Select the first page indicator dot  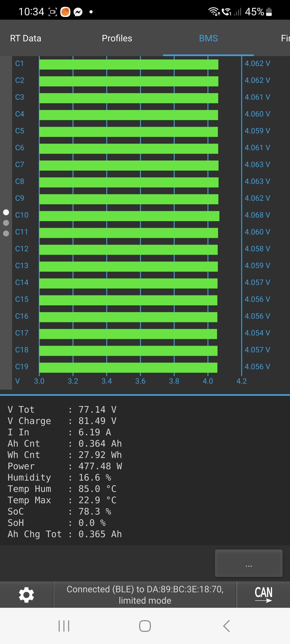6,212
